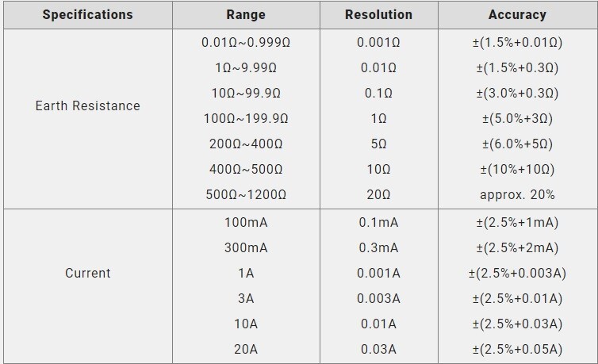The width and height of the screenshot is (598, 364).
Task: Click the 200Ω~400Ω range cell
Action: point(246,144)
